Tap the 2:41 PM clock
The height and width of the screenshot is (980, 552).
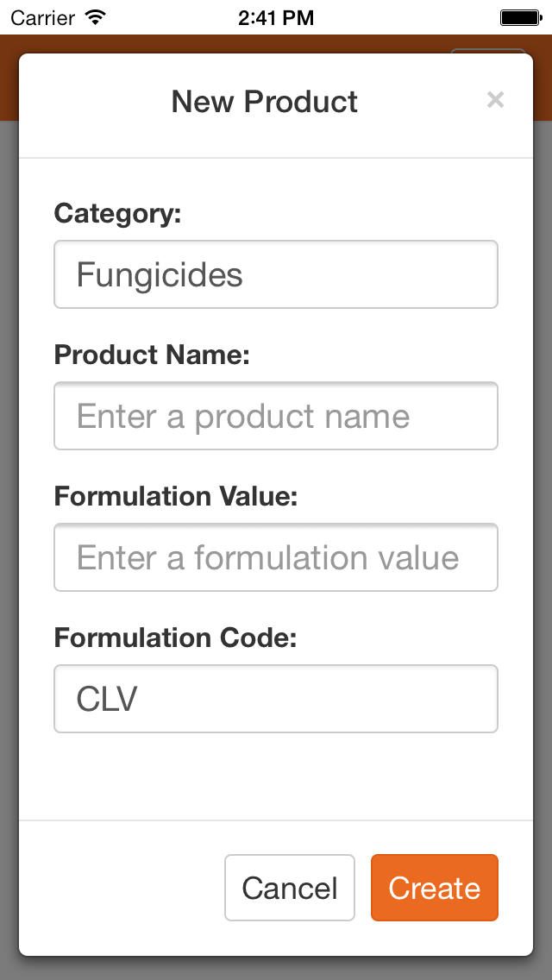pos(276,17)
